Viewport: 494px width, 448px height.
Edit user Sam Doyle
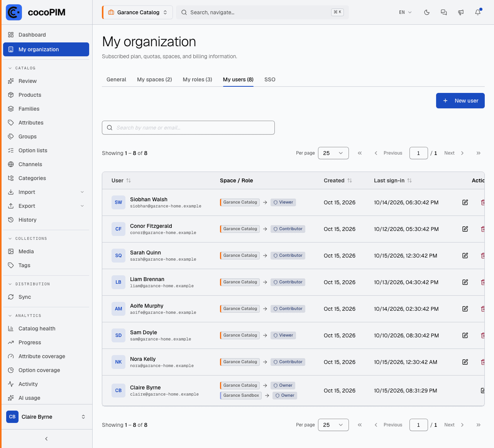tap(465, 335)
